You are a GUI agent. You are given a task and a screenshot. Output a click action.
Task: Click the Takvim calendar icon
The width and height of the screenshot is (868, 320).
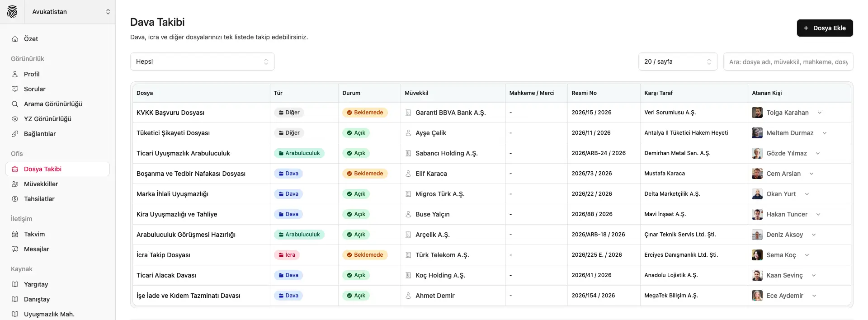[15, 234]
